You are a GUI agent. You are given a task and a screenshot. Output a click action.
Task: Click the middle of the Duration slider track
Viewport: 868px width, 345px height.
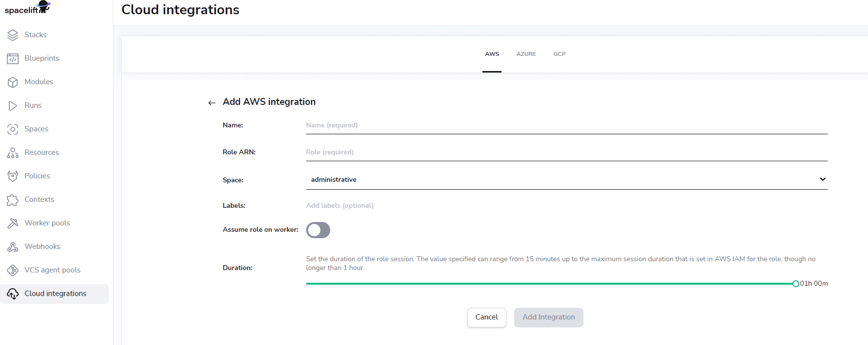point(551,284)
